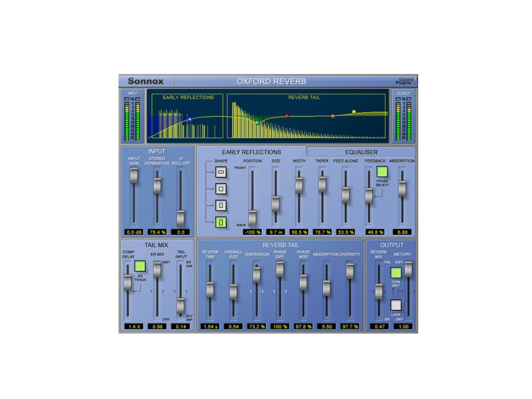Click the yellow EQ node on curve
This screenshot has height=399, width=532.
(354, 112)
